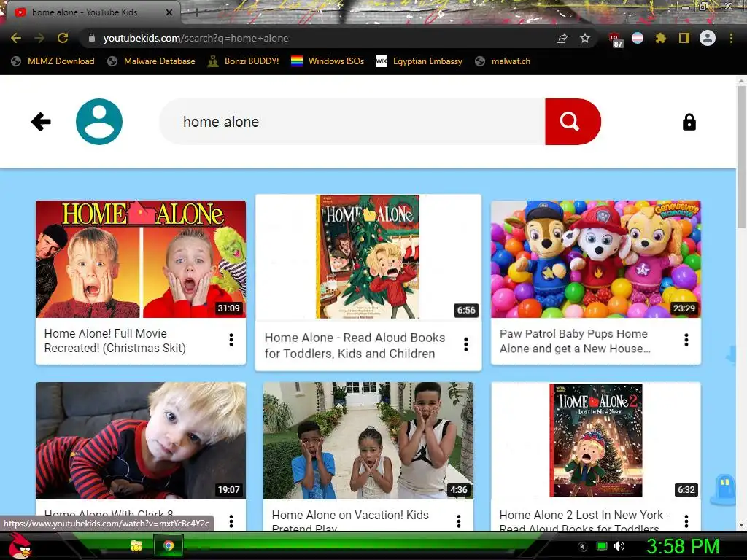The image size is (747, 560).
Task: Open the Malware Database bookmark
Action: point(152,61)
